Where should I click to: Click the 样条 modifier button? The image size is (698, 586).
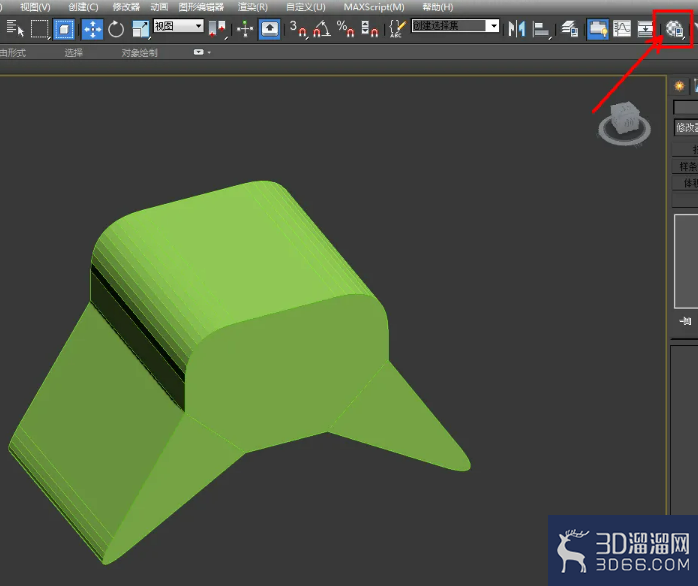[686, 167]
